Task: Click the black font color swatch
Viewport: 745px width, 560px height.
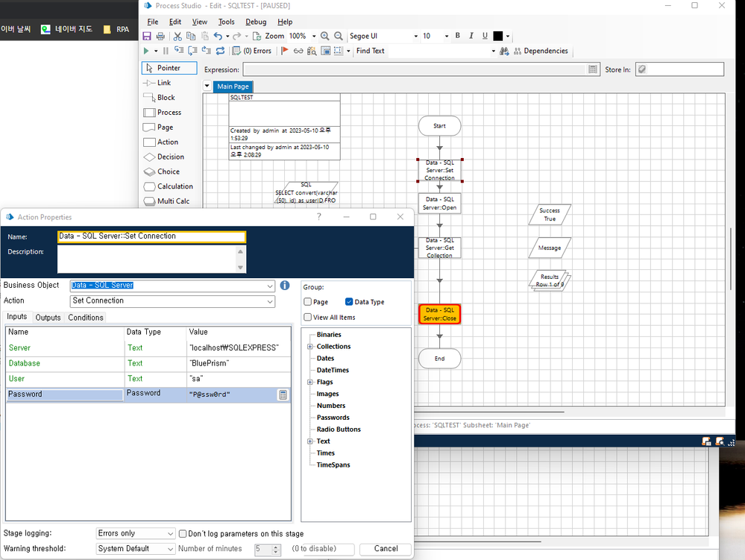Action: tap(498, 36)
